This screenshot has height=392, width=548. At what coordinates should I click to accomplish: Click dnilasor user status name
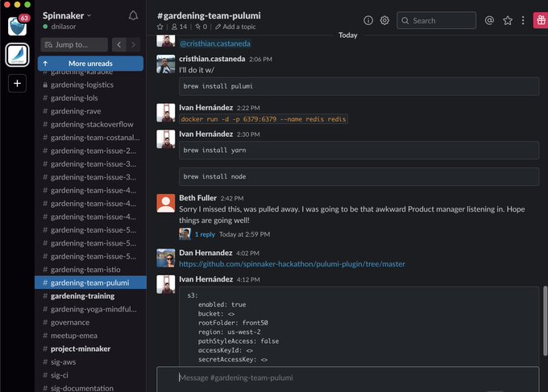click(63, 27)
